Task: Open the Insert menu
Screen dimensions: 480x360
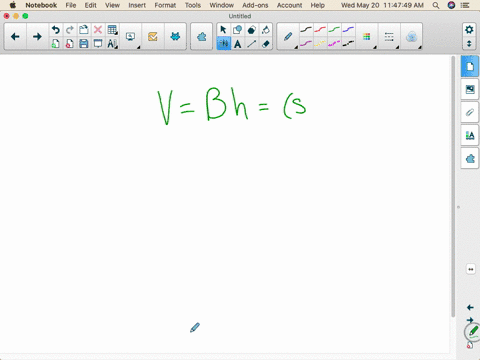Action: tap(137, 5)
